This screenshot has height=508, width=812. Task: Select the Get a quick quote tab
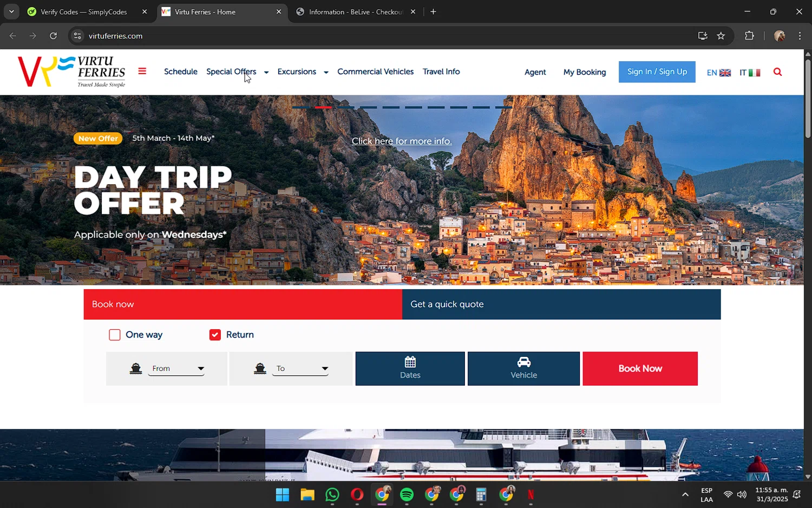click(x=561, y=304)
